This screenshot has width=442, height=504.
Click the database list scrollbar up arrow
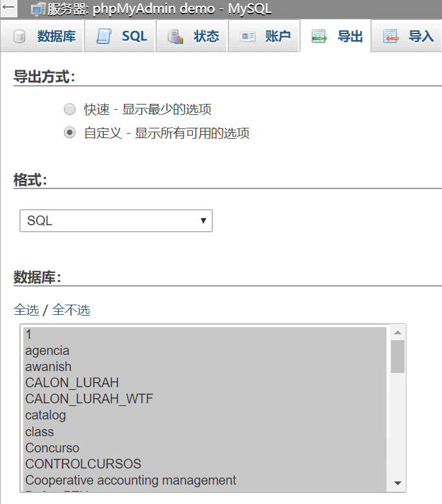click(x=397, y=332)
